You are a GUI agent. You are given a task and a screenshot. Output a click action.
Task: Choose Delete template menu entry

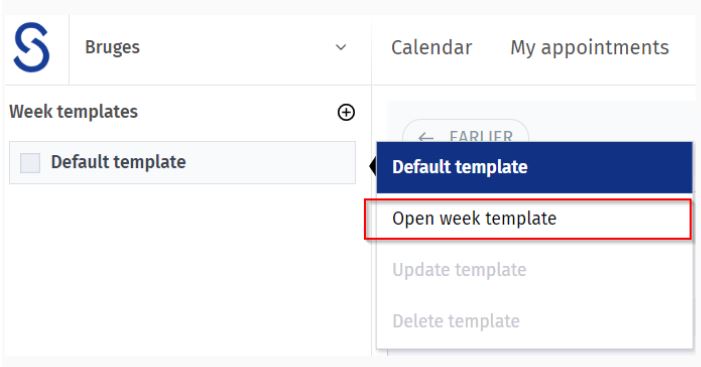click(456, 321)
